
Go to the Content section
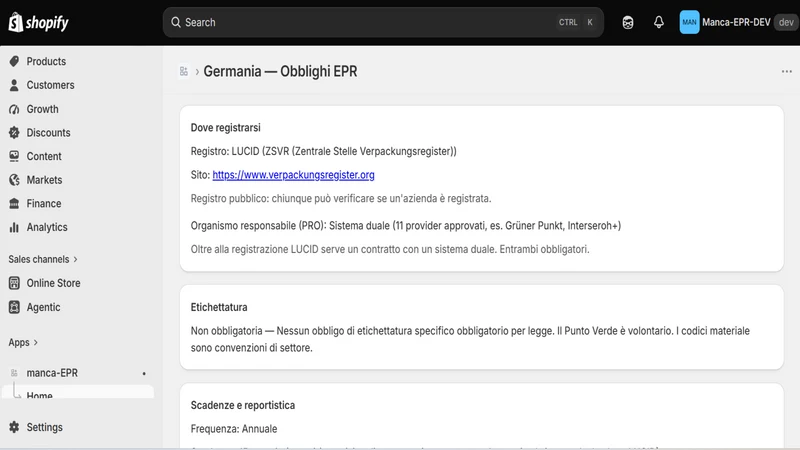[44, 156]
